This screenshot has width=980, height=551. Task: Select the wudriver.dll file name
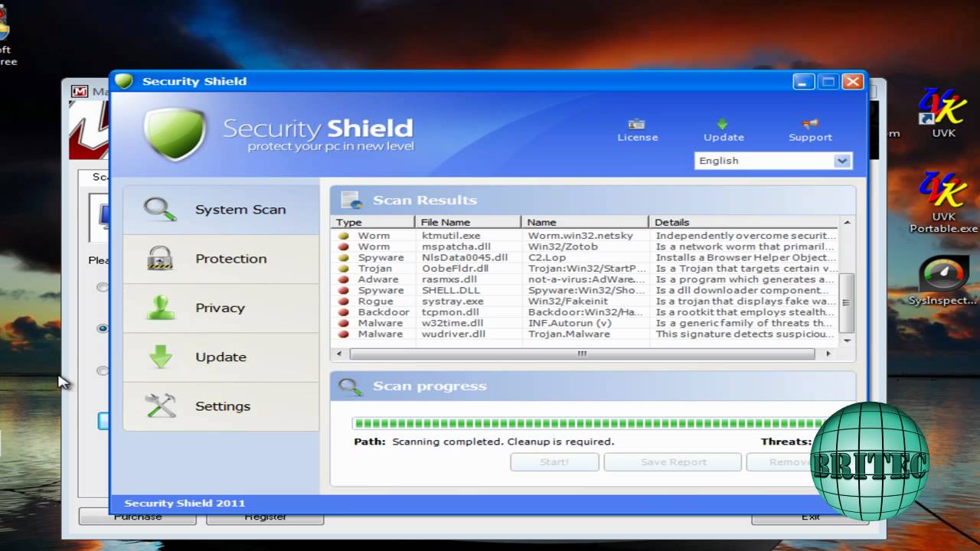453,334
